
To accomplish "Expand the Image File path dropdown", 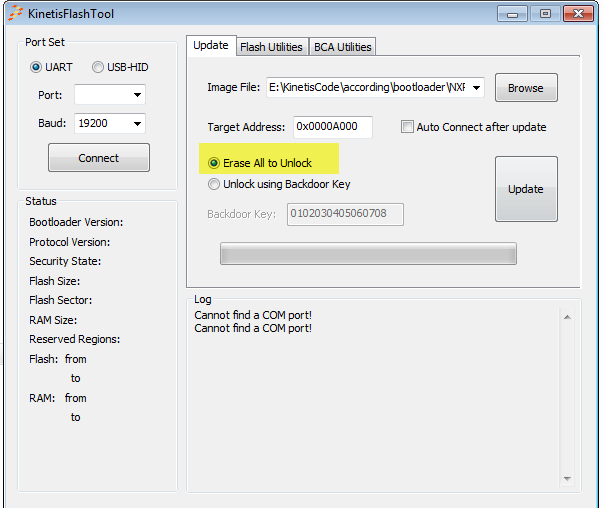I will (476, 88).
